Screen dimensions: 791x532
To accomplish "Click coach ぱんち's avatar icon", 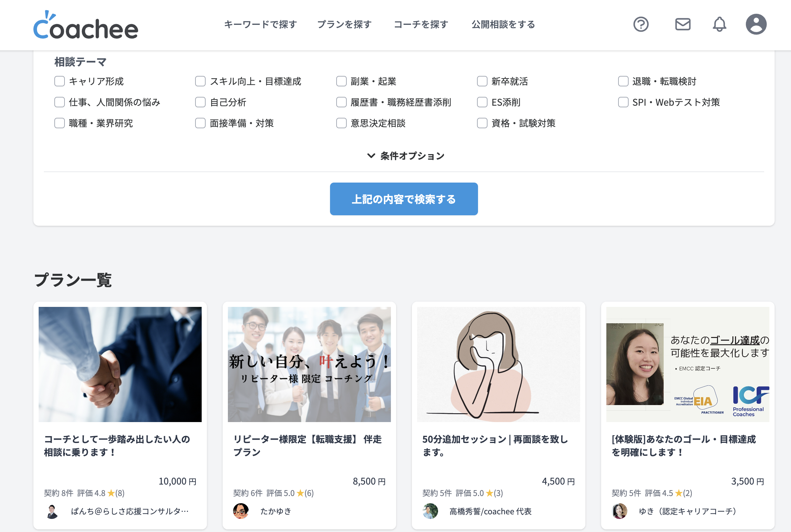I will (52, 511).
